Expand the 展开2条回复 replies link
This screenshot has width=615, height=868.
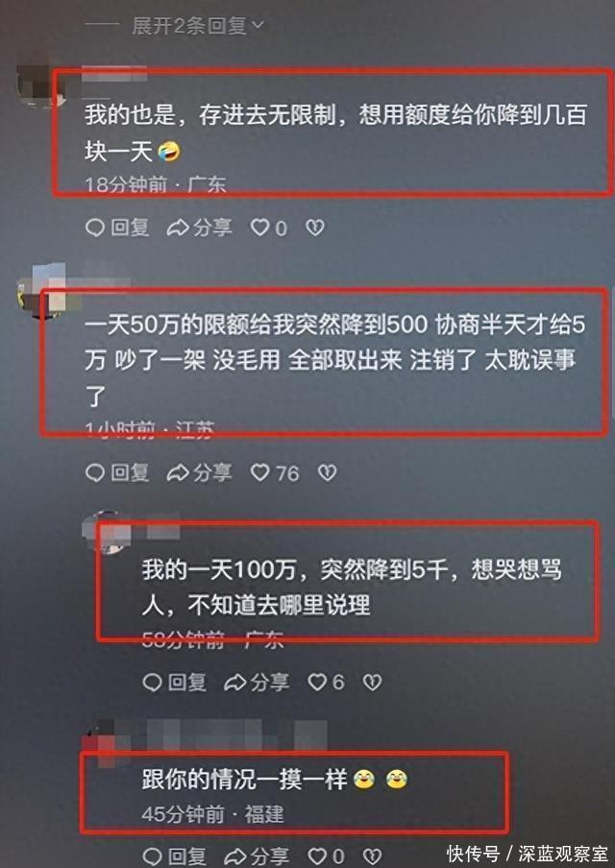(x=198, y=26)
